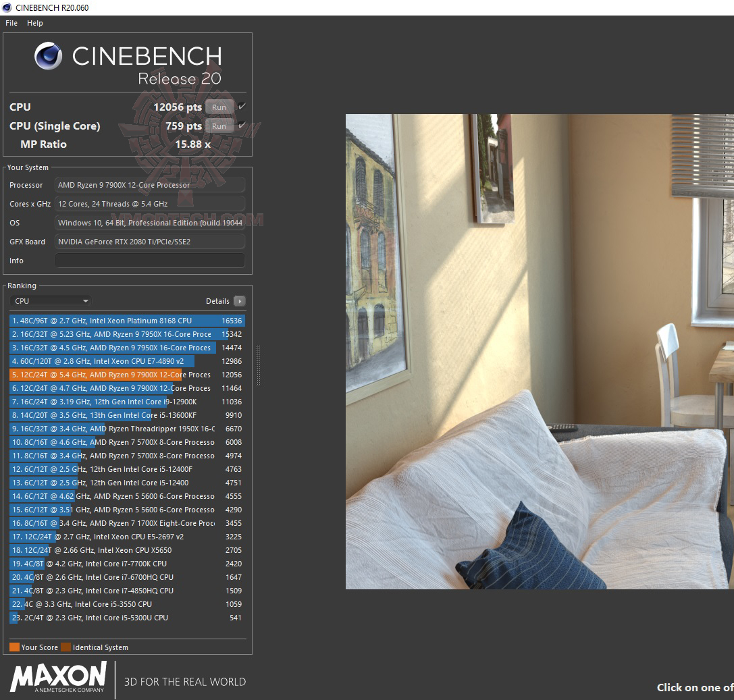Expand ranking Details arrow button

(239, 301)
